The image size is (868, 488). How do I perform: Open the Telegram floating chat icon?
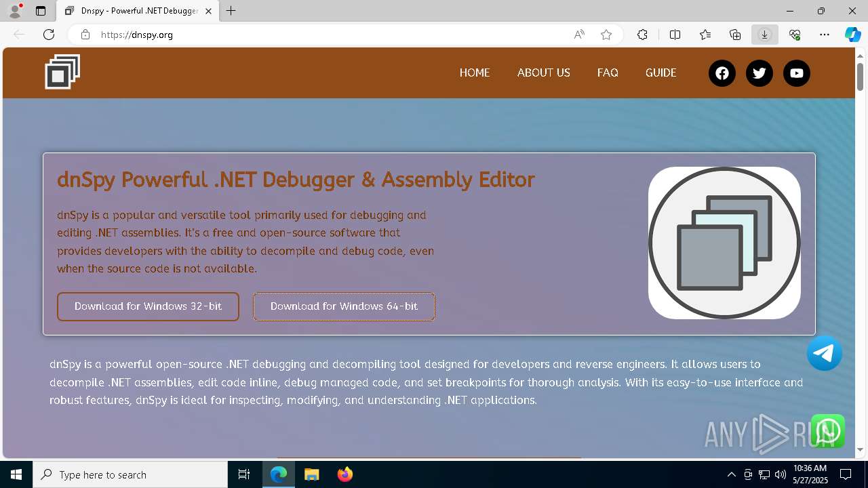tap(825, 353)
